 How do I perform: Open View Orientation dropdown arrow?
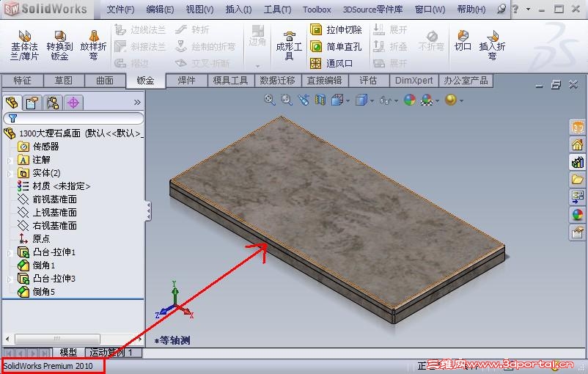tap(348, 100)
